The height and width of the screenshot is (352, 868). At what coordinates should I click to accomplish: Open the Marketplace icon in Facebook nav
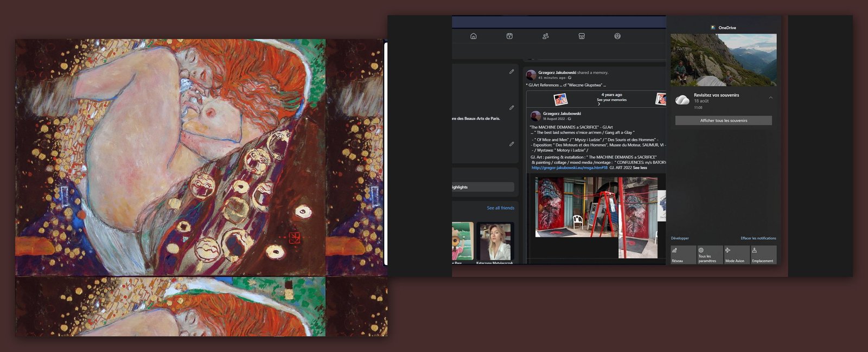pyautogui.click(x=581, y=36)
